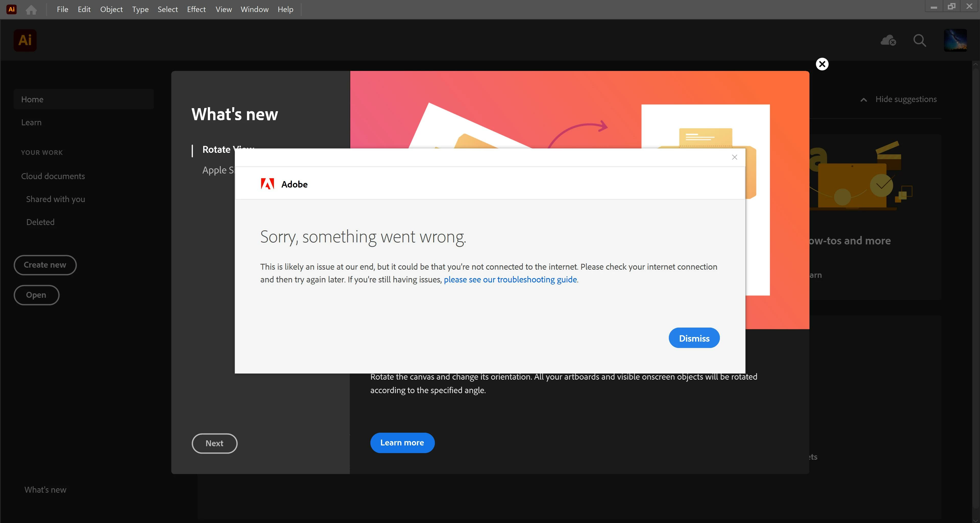Click the large Ai logo icon

25,40
